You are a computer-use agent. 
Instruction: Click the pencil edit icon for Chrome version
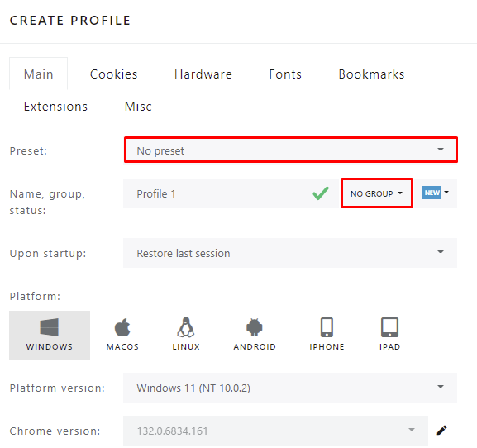coord(441,431)
